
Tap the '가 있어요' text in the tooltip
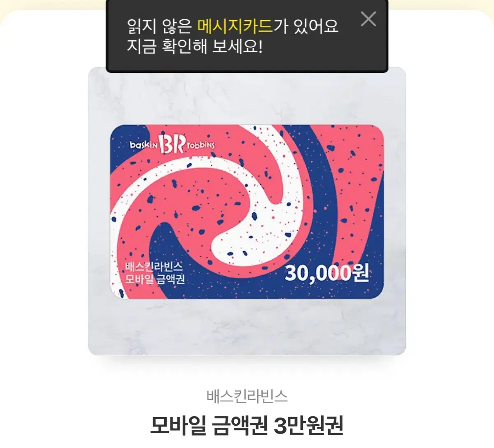pyautogui.click(x=306, y=26)
